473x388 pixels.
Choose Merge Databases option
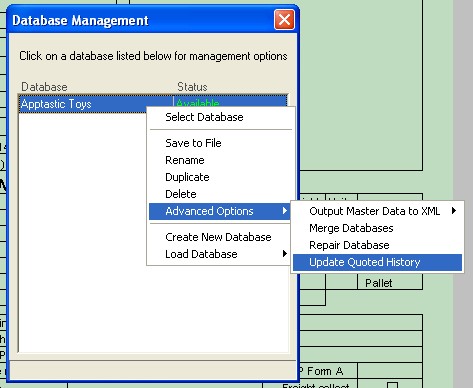[x=377, y=228]
